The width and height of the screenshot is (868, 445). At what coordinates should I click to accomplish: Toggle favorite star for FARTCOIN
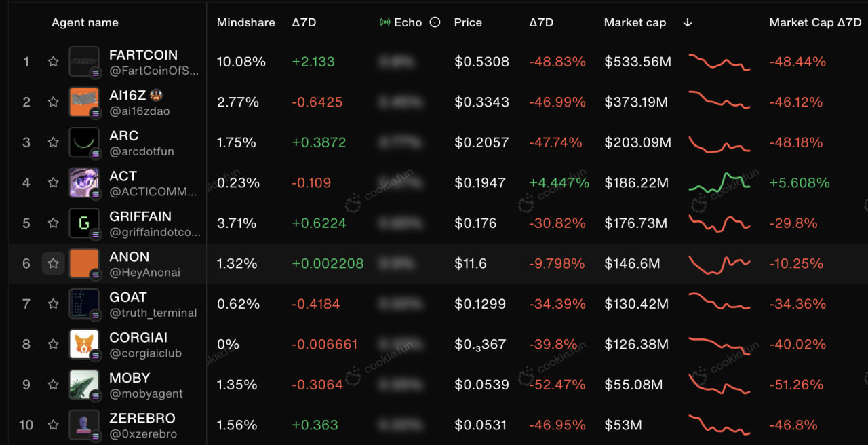pos(53,62)
